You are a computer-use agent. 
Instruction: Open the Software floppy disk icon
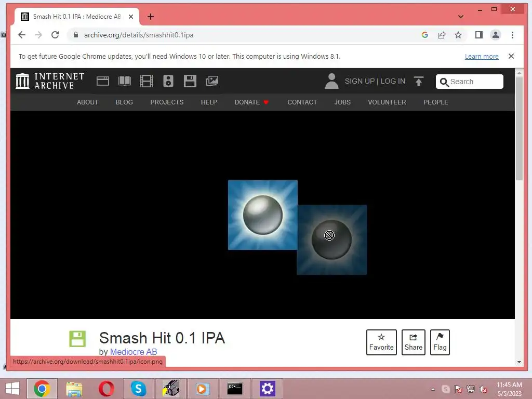pos(190,81)
